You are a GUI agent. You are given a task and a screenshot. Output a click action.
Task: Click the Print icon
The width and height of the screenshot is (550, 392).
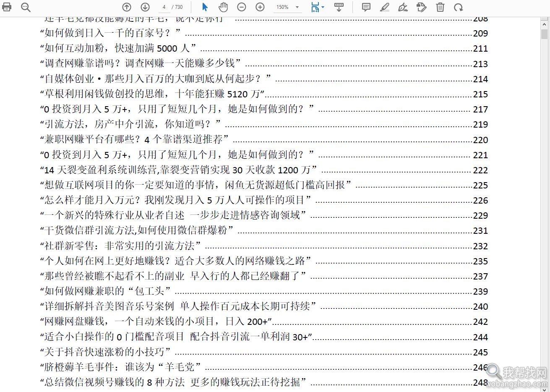(7, 7)
